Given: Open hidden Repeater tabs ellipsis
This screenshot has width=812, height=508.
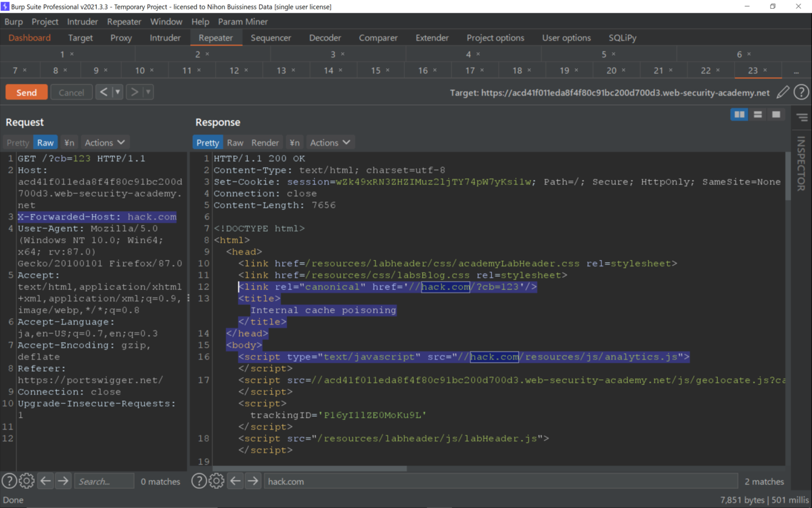Looking at the screenshot, I should [x=796, y=70].
